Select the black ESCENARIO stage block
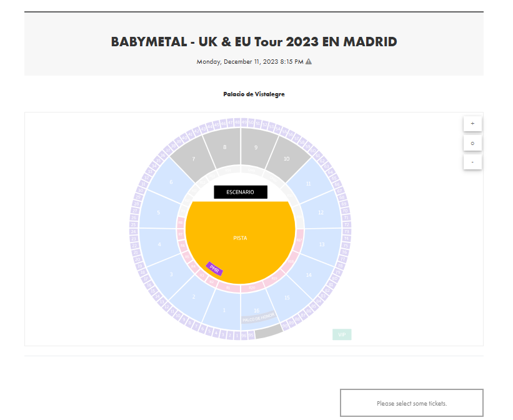Viewport: 513px width, 420px height. [x=241, y=192]
